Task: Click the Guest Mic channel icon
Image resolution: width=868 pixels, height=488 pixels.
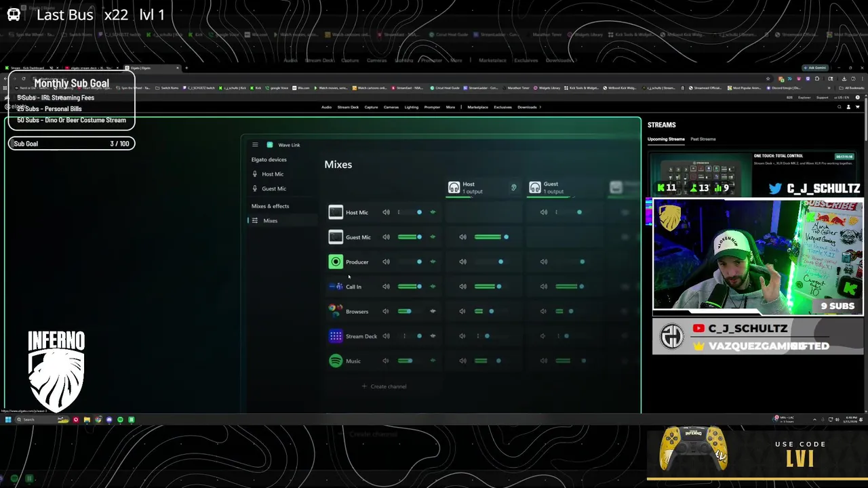Action: (336, 237)
